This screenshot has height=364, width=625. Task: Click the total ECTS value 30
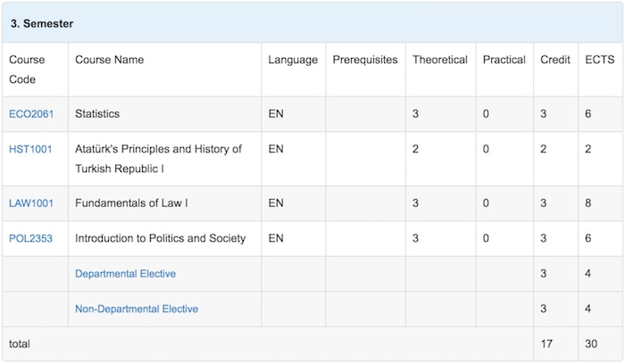591,343
